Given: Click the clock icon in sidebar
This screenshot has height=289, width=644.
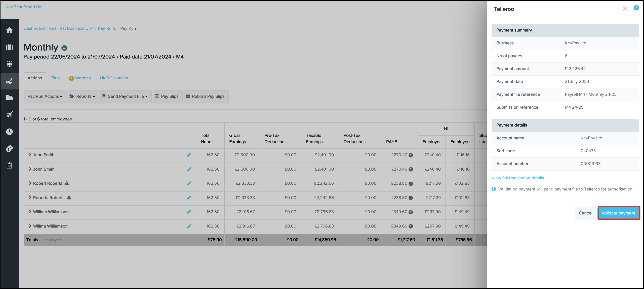Looking at the screenshot, I should coord(10,132).
